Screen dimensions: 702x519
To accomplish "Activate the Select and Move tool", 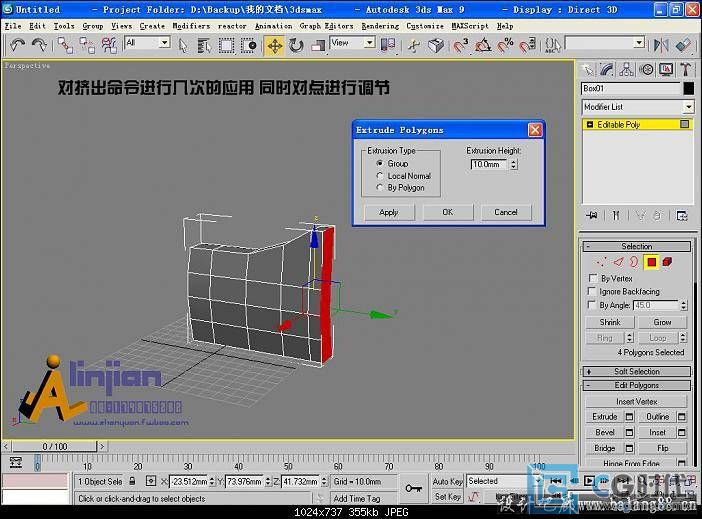I will 274,46.
